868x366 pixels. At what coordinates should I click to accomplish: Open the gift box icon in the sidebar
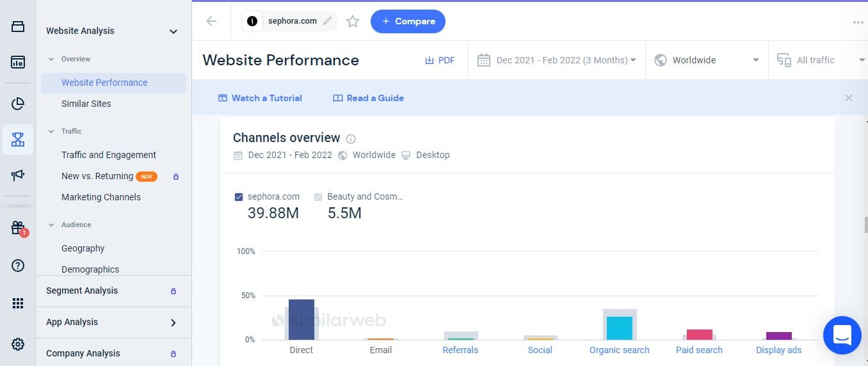coord(18,228)
